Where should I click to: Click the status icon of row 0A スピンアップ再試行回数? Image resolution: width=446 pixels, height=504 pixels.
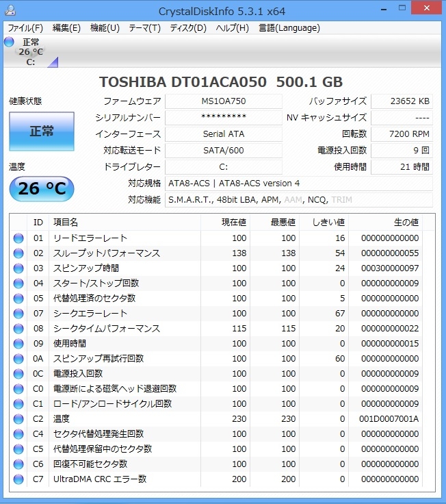pyautogui.click(x=18, y=359)
